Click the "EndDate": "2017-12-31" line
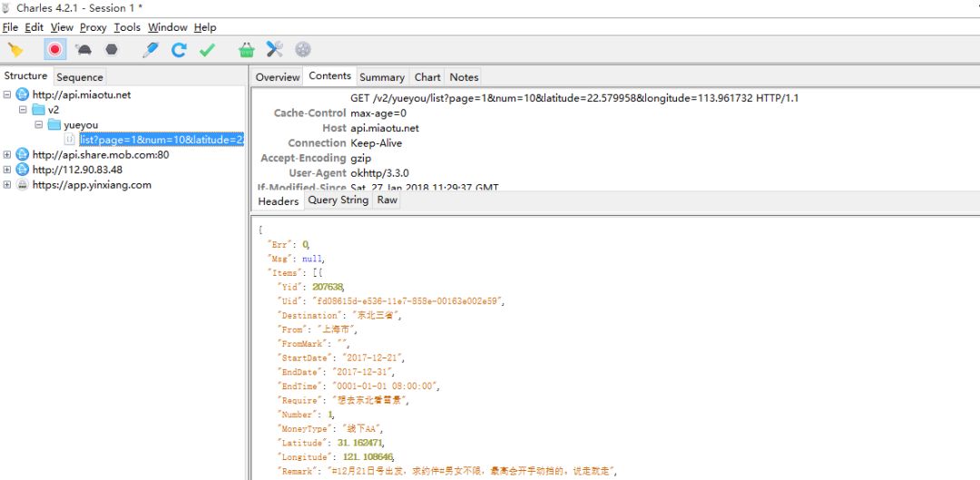This screenshot has height=480, width=980. pyautogui.click(x=337, y=372)
